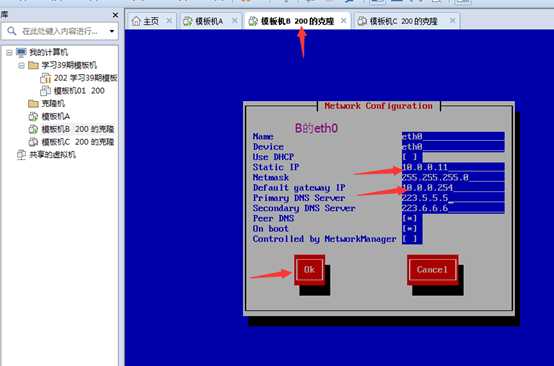Click the folder icon of 克隆机

tap(33, 104)
